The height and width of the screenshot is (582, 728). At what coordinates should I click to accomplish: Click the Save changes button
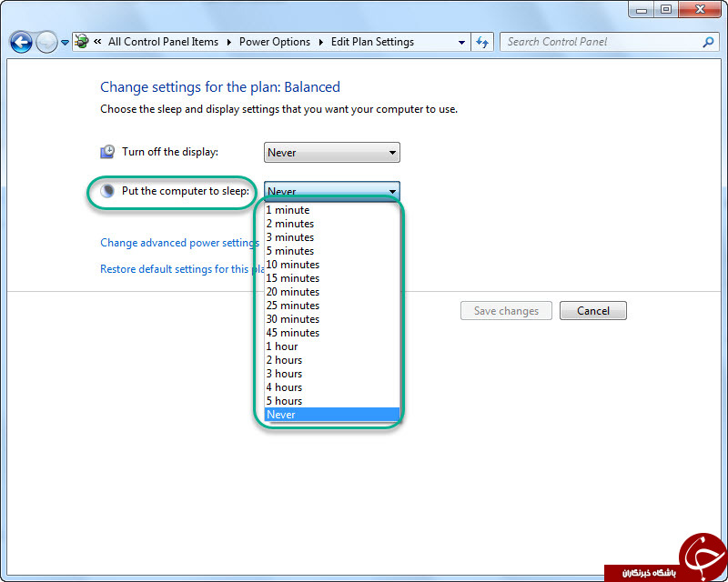point(506,310)
